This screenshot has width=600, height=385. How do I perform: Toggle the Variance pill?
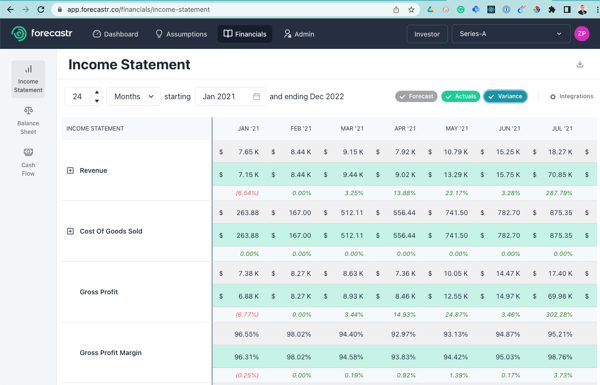point(505,96)
